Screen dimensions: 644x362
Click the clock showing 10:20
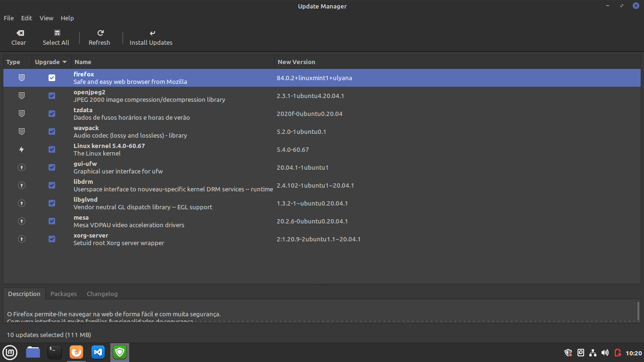(x=634, y=353)
